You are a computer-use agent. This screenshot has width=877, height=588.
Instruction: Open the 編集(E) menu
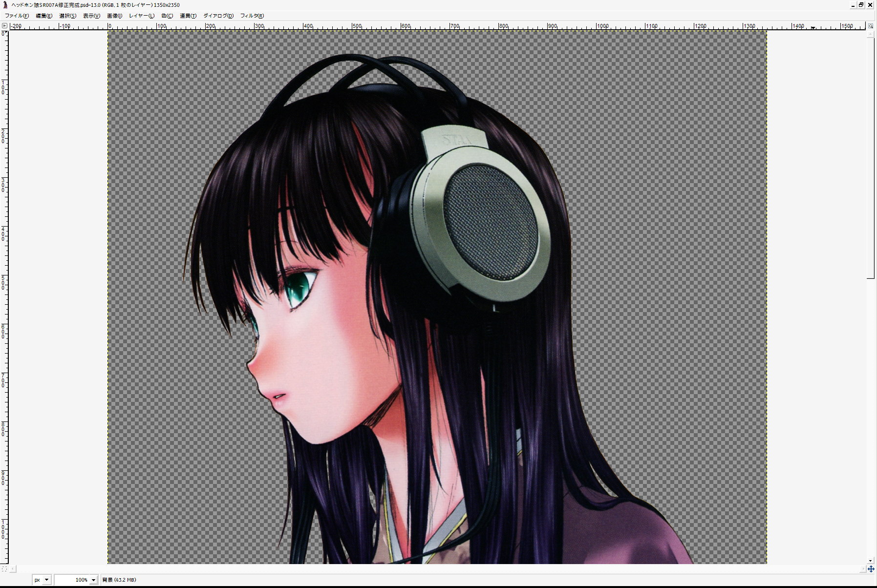44,16
